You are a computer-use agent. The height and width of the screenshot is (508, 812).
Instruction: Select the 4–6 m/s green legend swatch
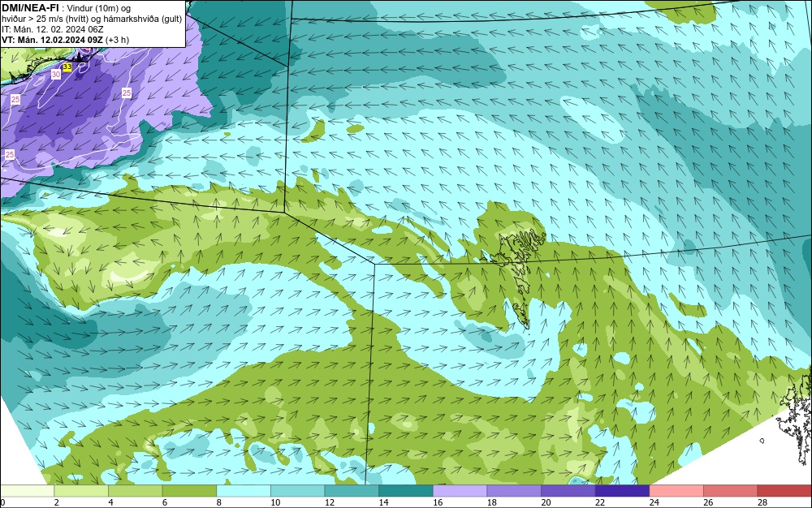click(135, 491)
